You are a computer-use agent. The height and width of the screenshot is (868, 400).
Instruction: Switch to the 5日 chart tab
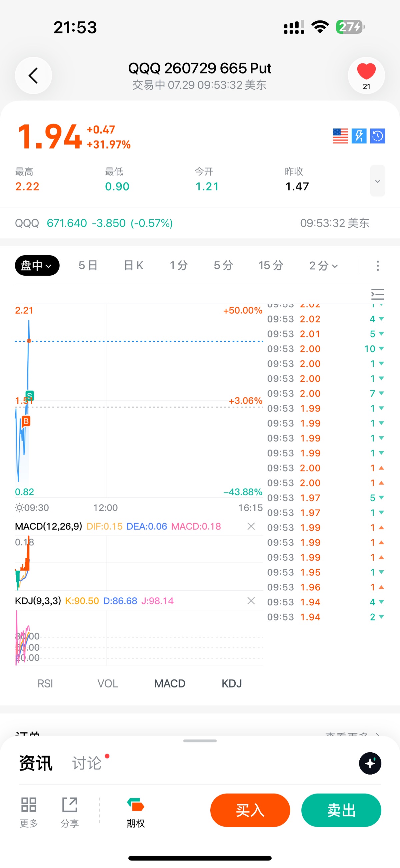[88, 266]
